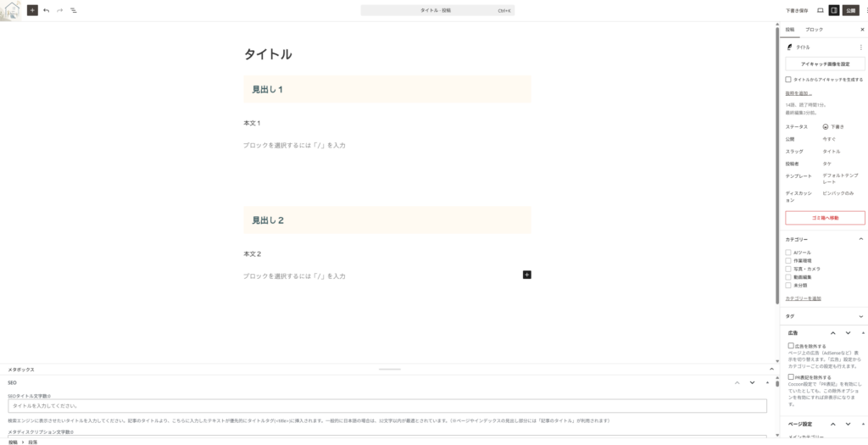Close the settings sidebar with the X
Screen dimensions: 868x445
(x=862, y=30)
